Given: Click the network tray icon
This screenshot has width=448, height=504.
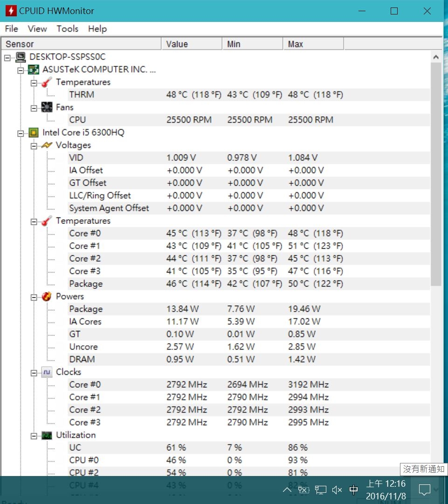Looking at the screenshot, I should [x=321, y=490].
